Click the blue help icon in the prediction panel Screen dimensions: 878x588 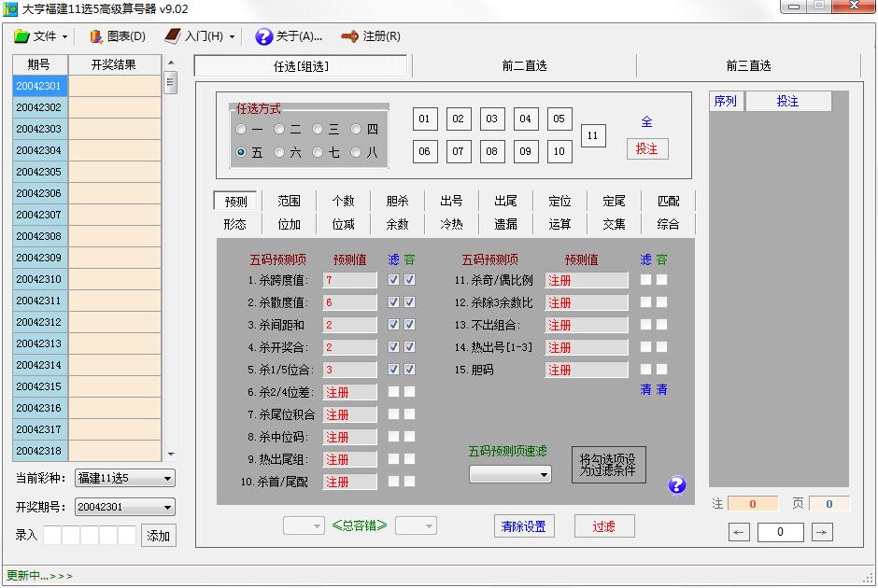[677, 484]
